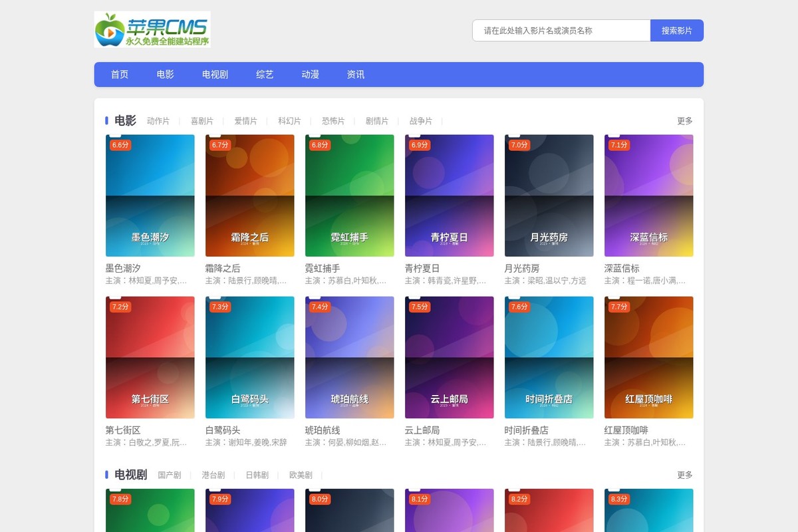The height and width of the screenshot is (532, 798).
Task: Open the 霜降之后 movie poster
Action: click(x=250, y=196)
